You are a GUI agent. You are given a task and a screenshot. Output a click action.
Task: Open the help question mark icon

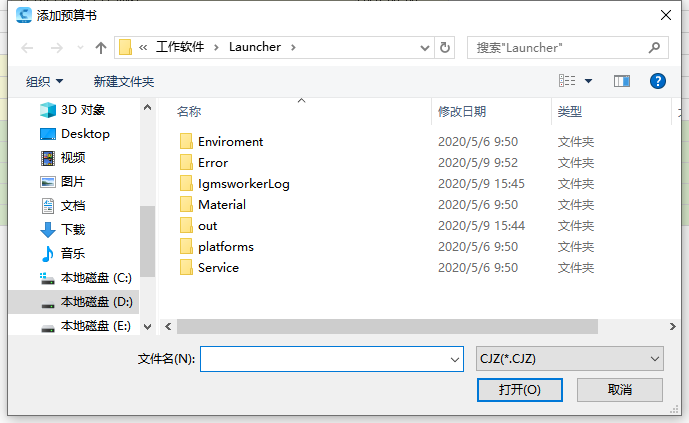click(x=657, y=81)
